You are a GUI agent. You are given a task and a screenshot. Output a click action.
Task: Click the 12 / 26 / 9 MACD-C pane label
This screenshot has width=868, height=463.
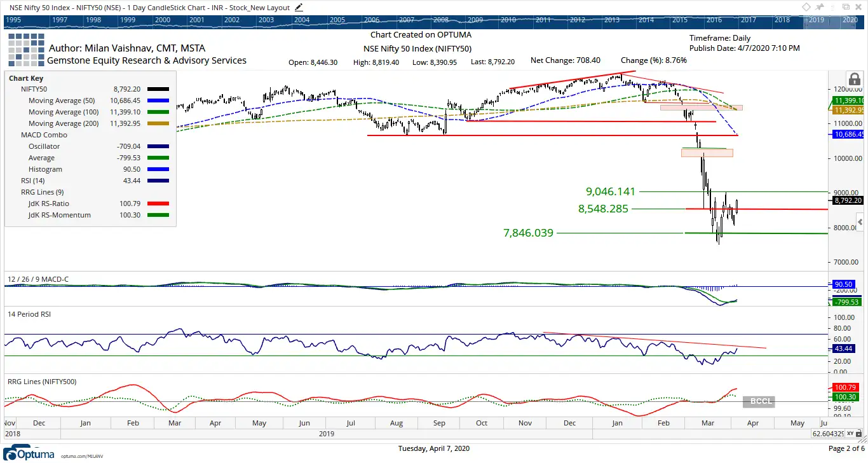pos(37,279)
